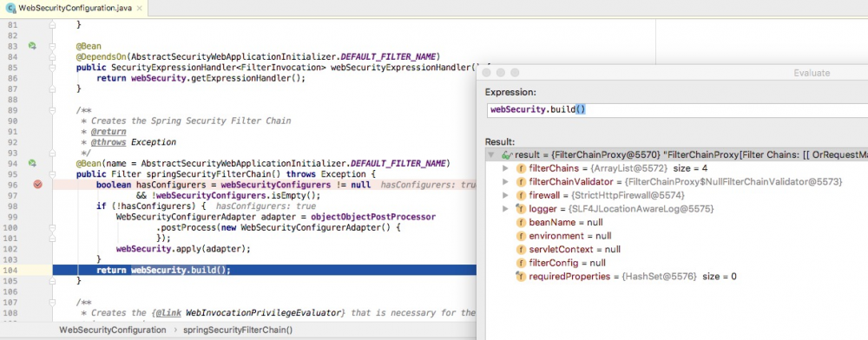Click the minimize button of Evaluate window

pos(501,73)
